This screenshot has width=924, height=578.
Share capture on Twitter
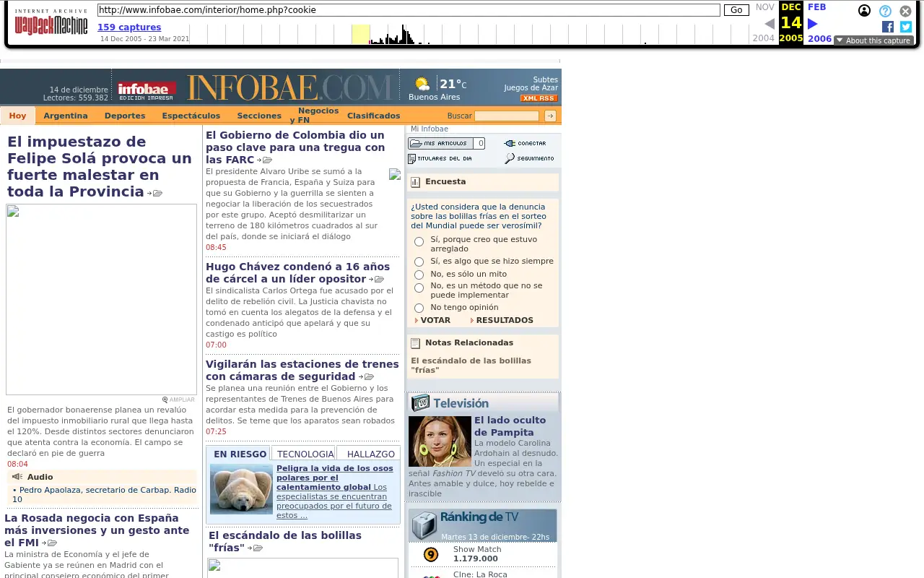[906, 27]
